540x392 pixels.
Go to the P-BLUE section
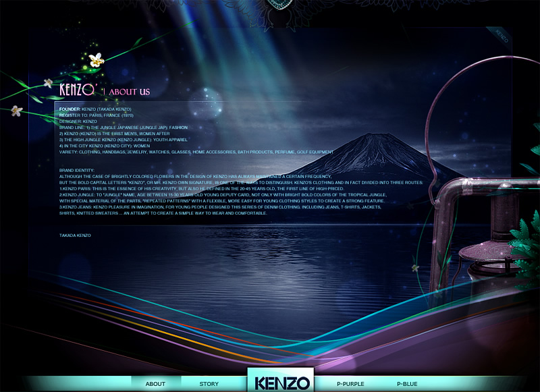click(407, 384)
